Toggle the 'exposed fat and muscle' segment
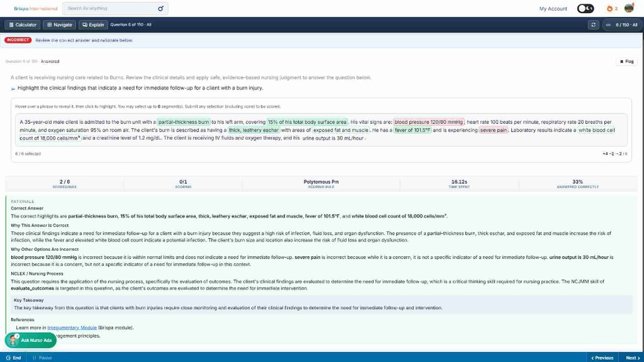This screenshot has height=362, width=644. [x=341, y=130]
